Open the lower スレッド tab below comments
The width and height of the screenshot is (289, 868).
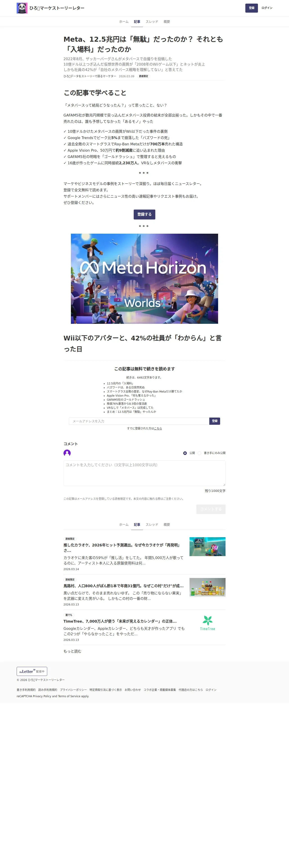coord(152,525)
